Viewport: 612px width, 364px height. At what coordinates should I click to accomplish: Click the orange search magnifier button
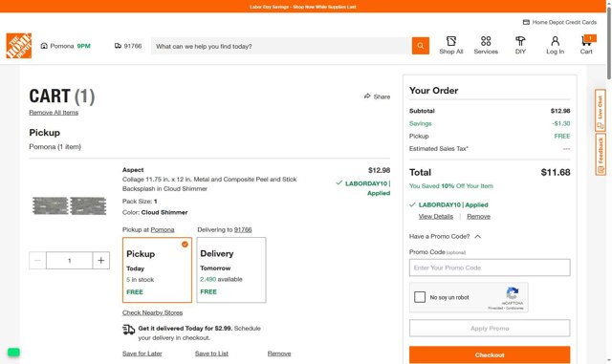tap(421, 46)
